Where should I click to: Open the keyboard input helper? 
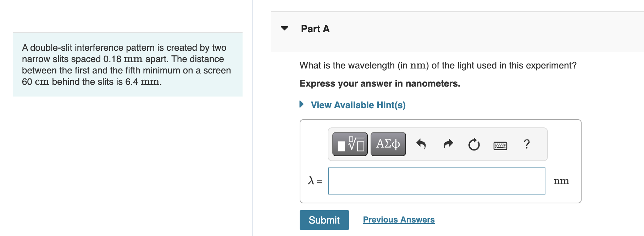500,145
